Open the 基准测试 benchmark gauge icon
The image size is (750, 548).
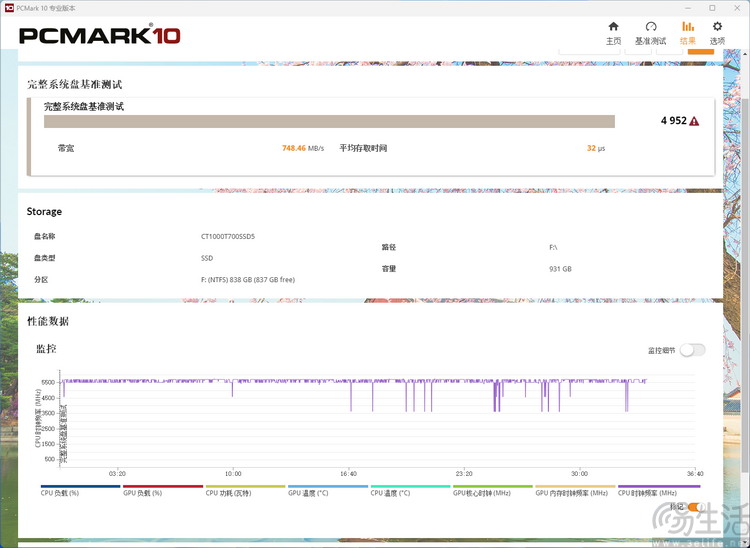click(x=650, y=27)
